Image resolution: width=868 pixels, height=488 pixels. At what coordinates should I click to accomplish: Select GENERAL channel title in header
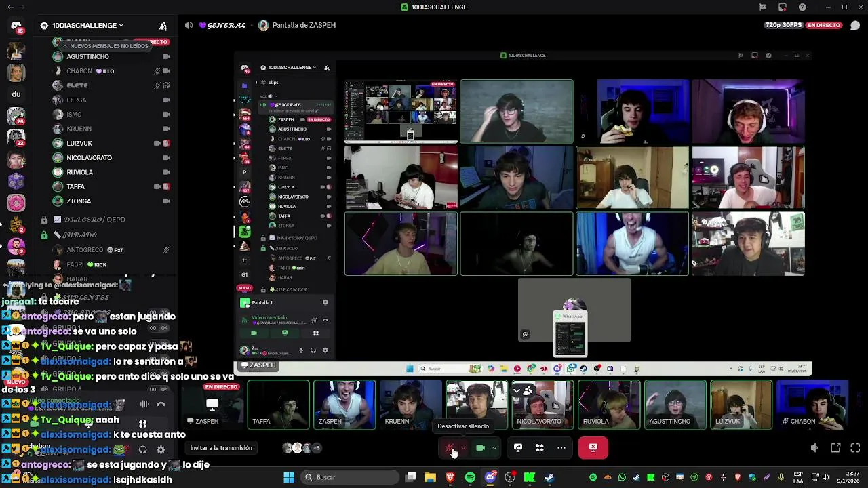pos(222,26)
